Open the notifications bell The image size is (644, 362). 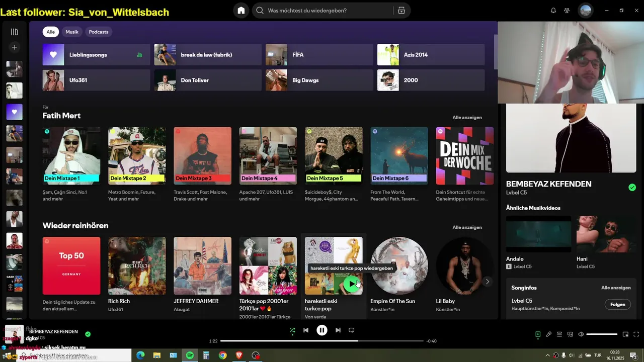553,11
